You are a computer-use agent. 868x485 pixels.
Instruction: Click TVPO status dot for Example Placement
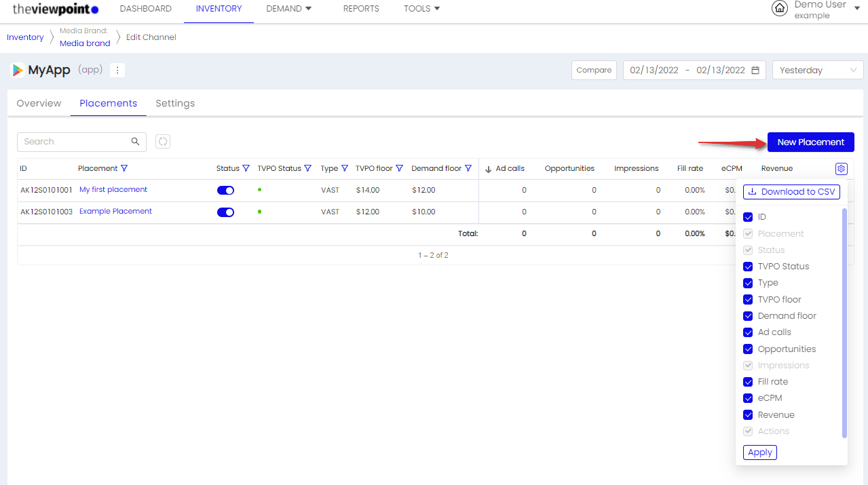coord(260,212)
